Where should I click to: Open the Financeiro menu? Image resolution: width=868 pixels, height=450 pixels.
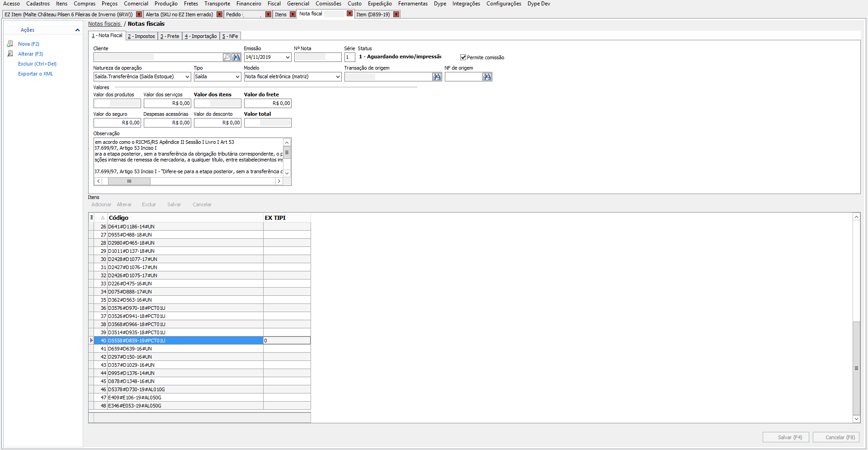(x=249, y=4)
